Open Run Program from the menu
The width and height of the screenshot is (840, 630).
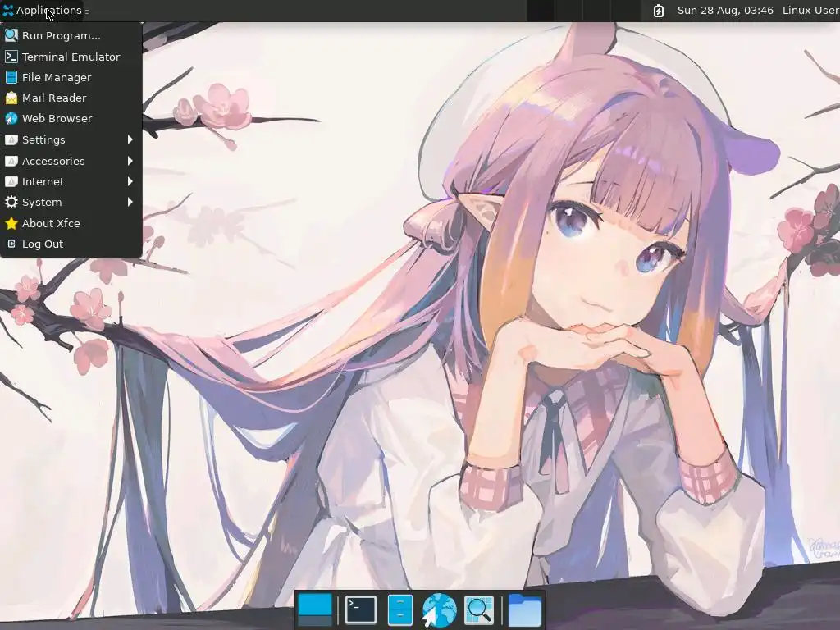[71, 36]
